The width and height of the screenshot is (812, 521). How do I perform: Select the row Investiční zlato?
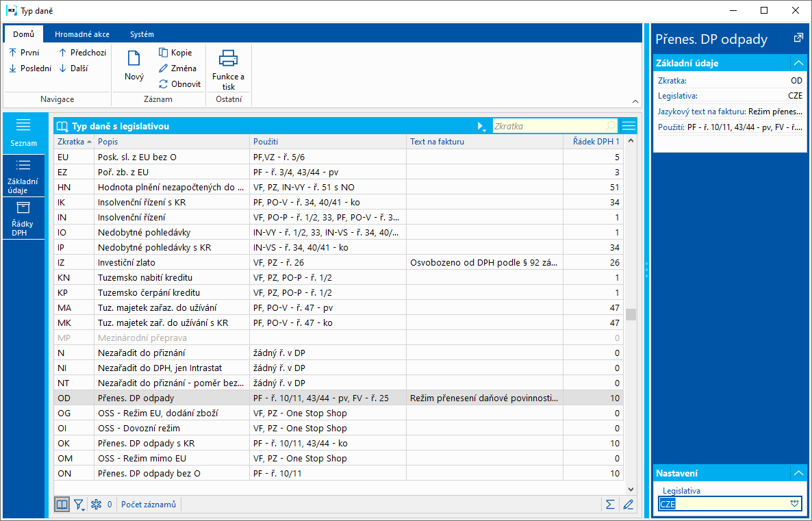pyautogui.click(x=339, y=263)
